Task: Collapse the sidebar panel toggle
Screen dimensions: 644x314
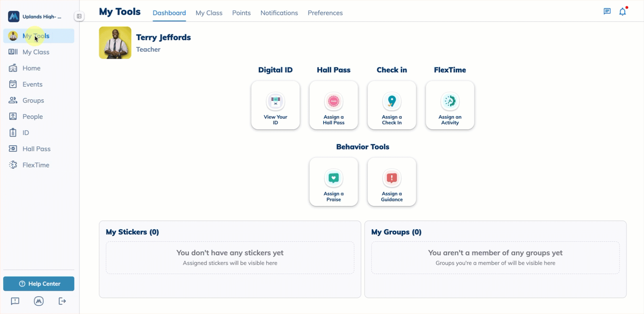Action: point(79,17)
